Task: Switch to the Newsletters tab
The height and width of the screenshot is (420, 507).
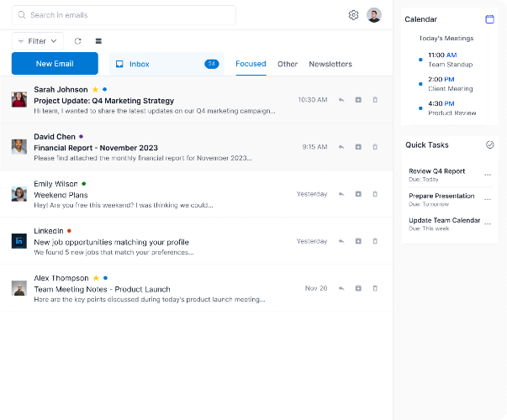Action: click(x=330, y=64)
